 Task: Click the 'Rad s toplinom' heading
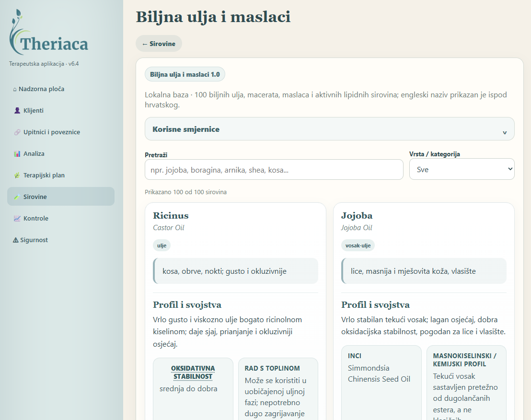click(272, 368)
